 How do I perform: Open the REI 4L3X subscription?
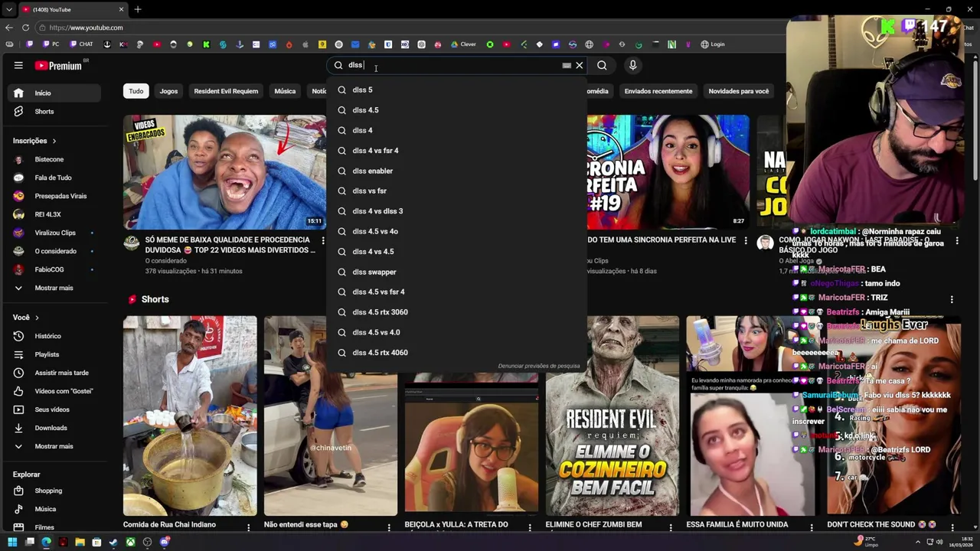point(54,214)
